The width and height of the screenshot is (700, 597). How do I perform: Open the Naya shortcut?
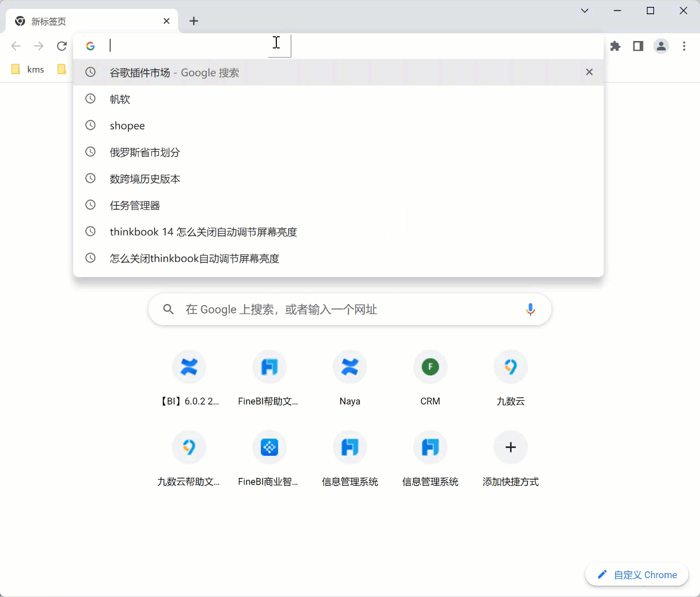tap(350, 379)
